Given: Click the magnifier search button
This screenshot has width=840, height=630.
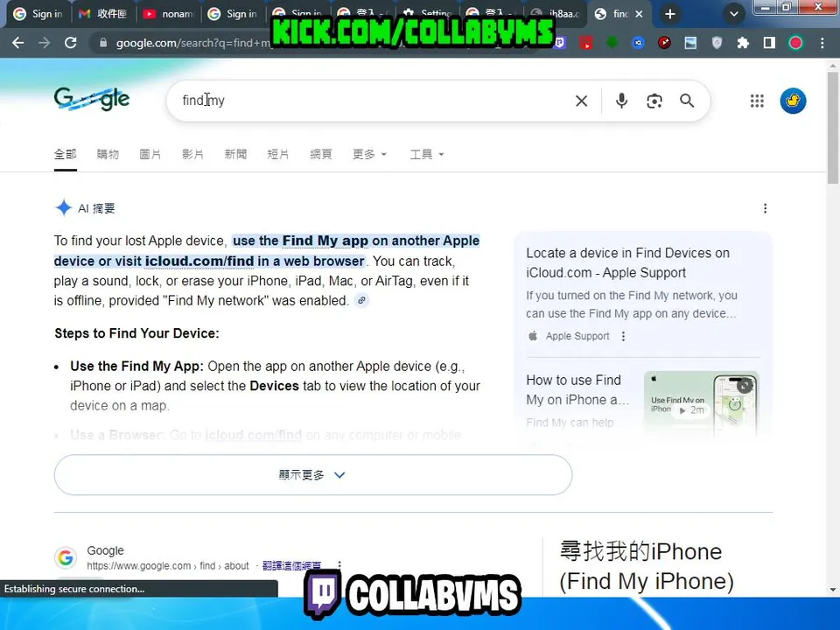Looking at the screenshot, I should 687,101.
